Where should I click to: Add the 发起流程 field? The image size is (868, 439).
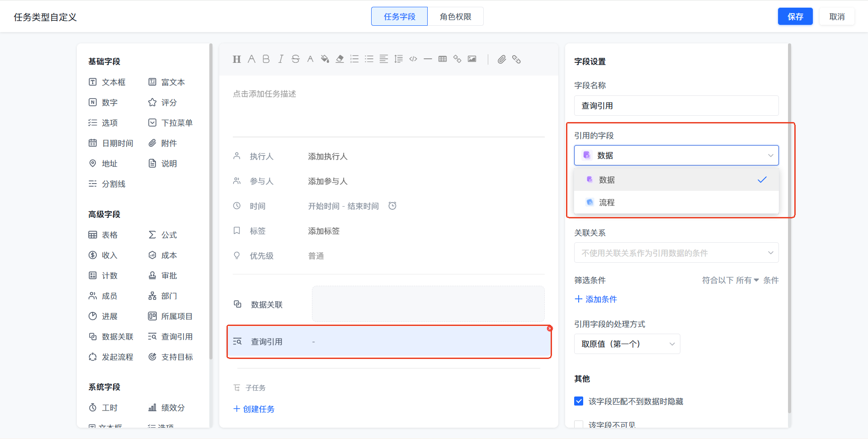click(x=111, y=357)
